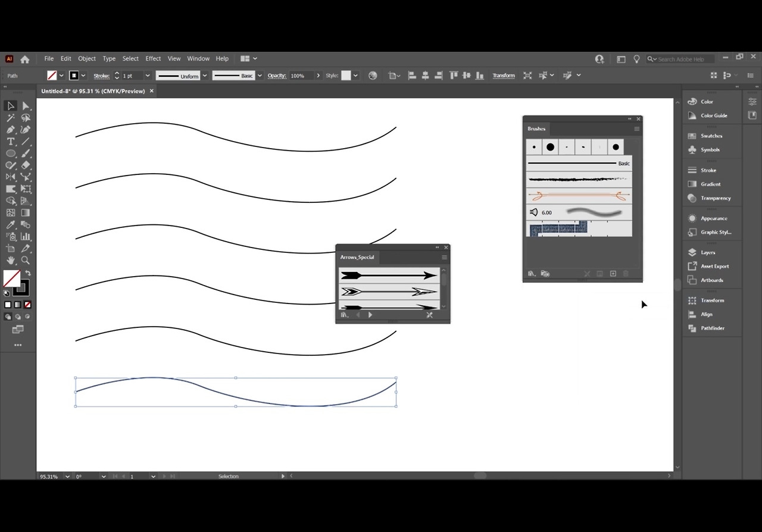Open Brush Libraries menu in Brushes panel

click(x=532, y=274)
